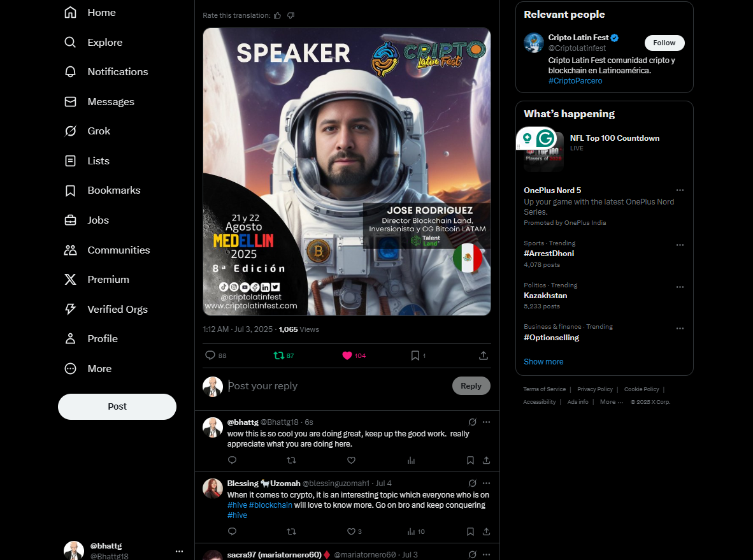Rate the translation thumbs down

[290, 15]
